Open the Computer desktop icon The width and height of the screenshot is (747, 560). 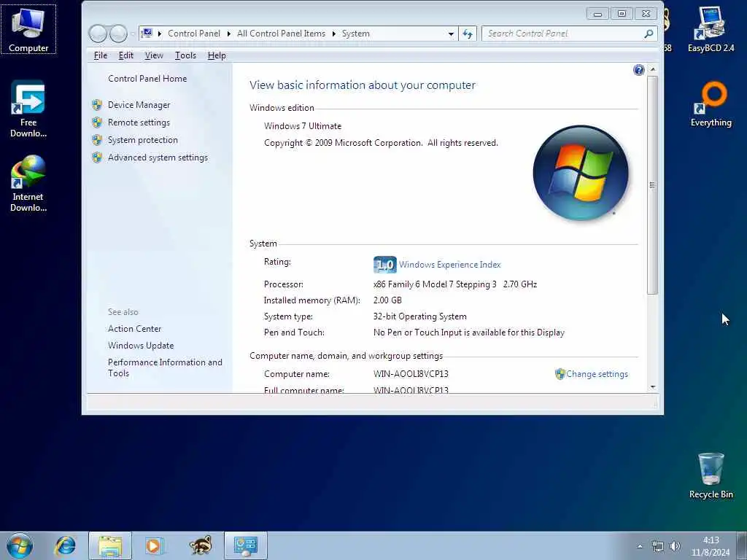point(28,29)
